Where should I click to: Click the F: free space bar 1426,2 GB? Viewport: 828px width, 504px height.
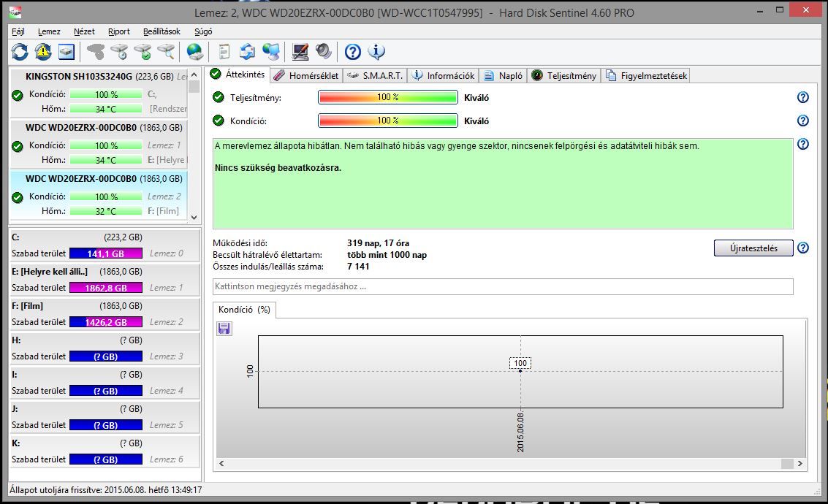(x=106, y=322)
